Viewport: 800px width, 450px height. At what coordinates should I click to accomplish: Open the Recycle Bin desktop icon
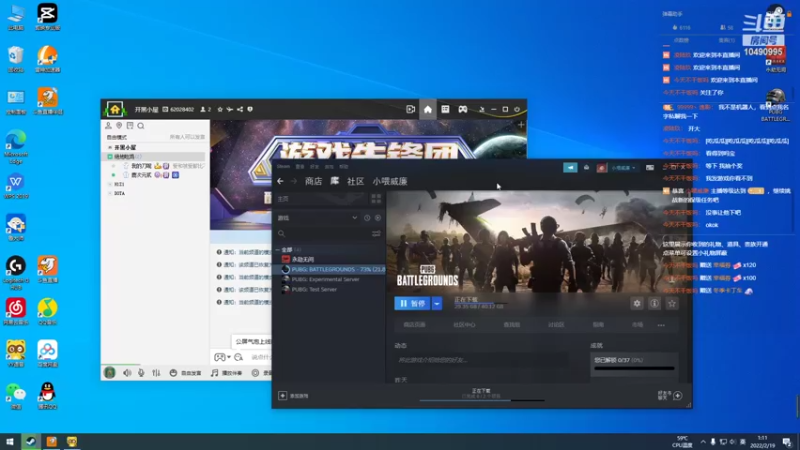coord(16,59)
